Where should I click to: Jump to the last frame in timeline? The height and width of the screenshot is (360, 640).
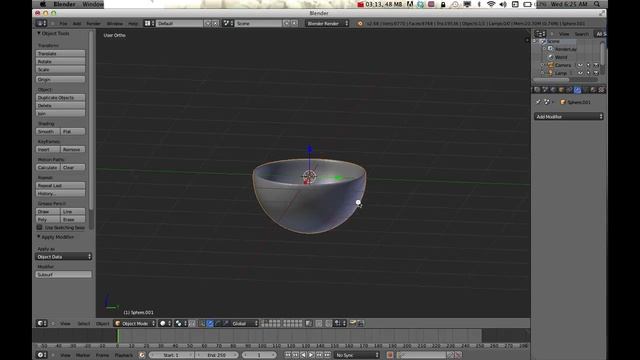click(x=327, y=355)
